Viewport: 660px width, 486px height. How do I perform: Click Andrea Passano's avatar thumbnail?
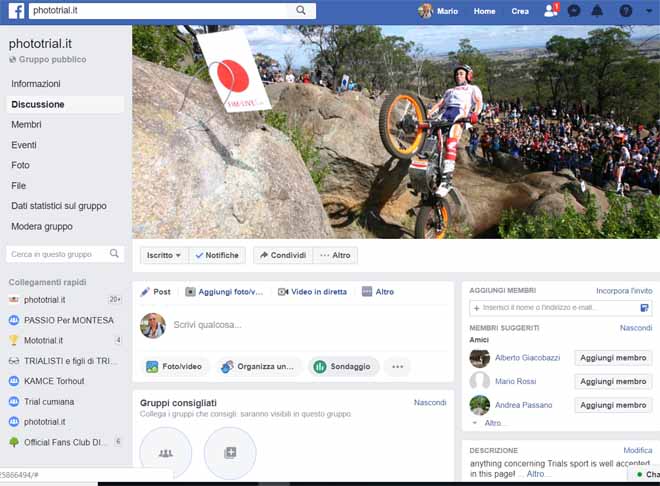(x=479, y=405)
